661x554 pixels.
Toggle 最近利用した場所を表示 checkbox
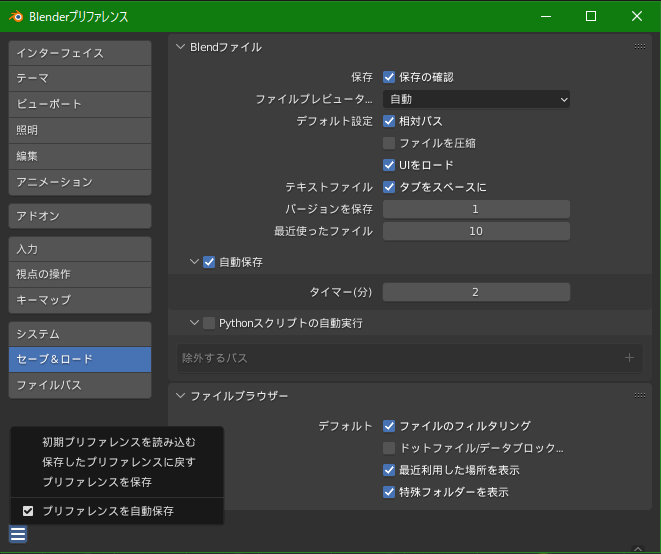coord(389,470)
